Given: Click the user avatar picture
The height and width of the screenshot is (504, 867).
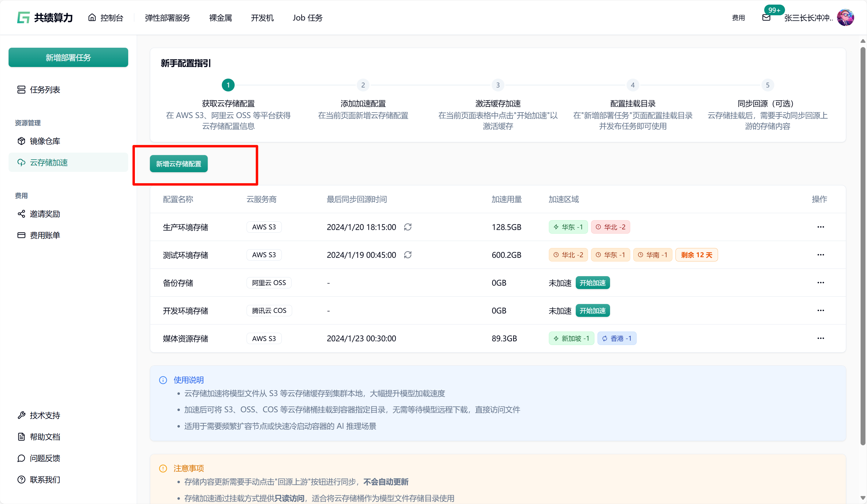Looking at the screenshot, I should click(845, 17).
